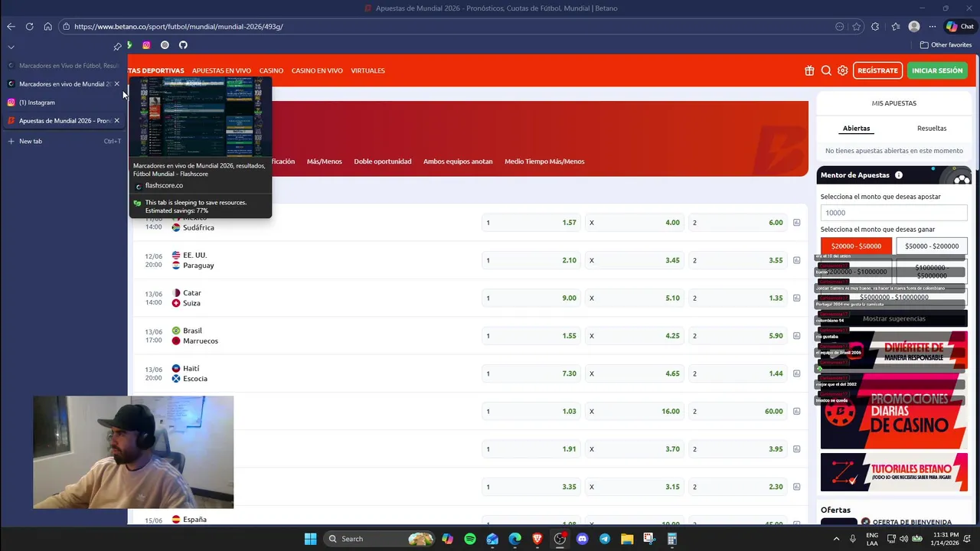The image size is (980, 551).
Task: Reload the page with the refresh icon
Action: pyautogui.click(x=29, y=26)
